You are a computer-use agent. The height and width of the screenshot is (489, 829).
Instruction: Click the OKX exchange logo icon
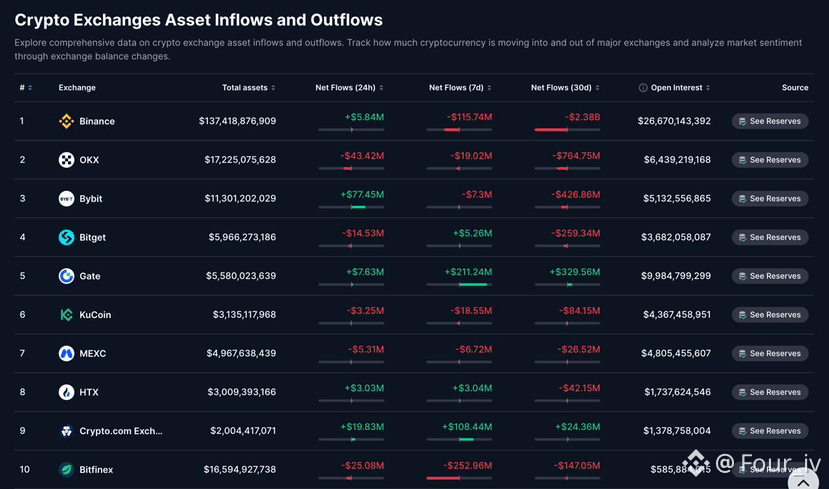click(66, 160)
